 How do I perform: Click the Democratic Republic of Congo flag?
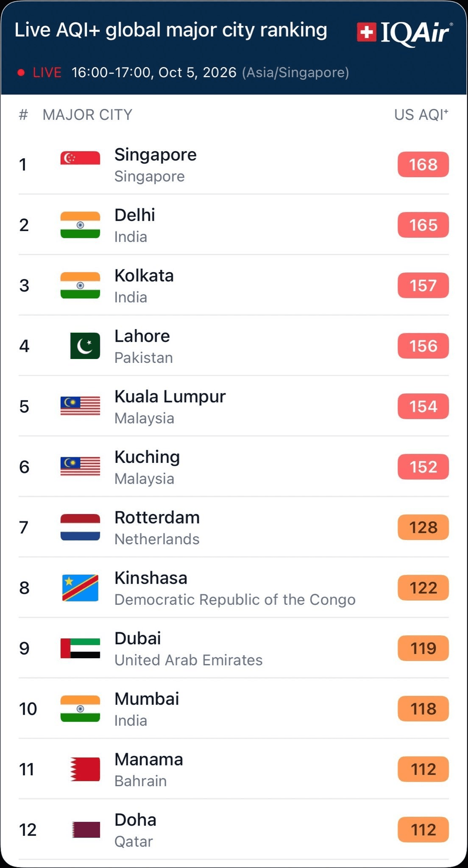coord(80,588)
